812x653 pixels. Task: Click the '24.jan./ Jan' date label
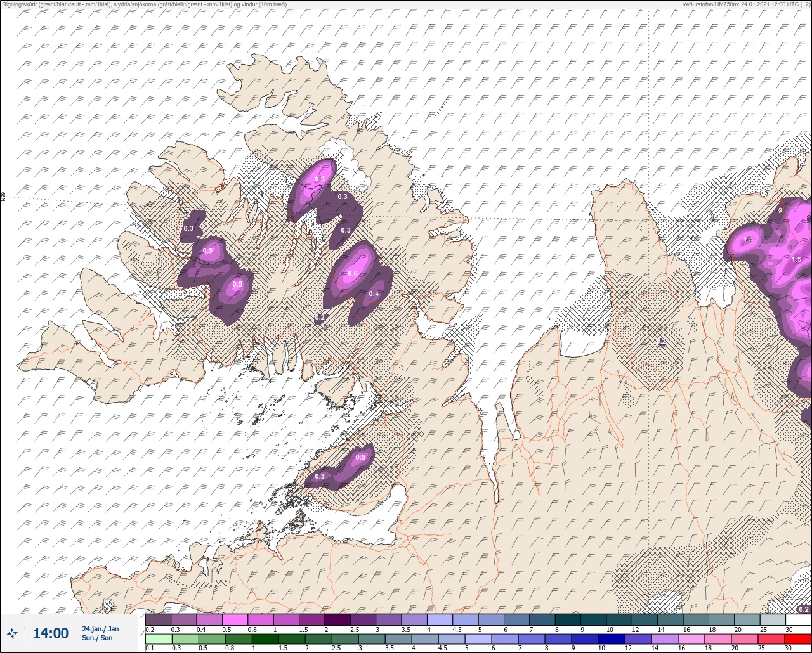coord(100,629)
